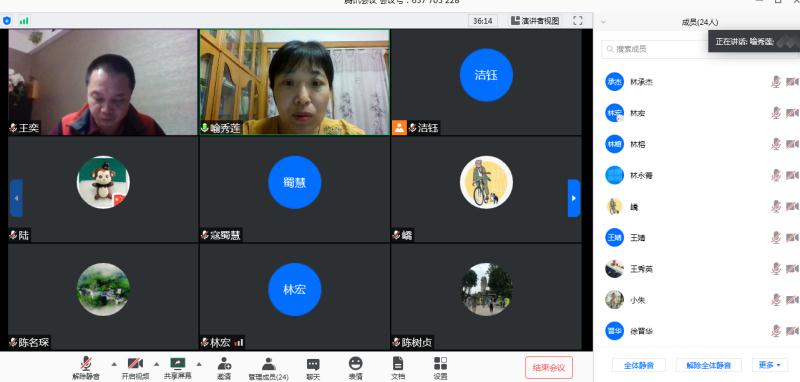The width and height of the screenshot is (800, 382).
Task: Go to the previous video page arrow
Action: tap(16, 198)
